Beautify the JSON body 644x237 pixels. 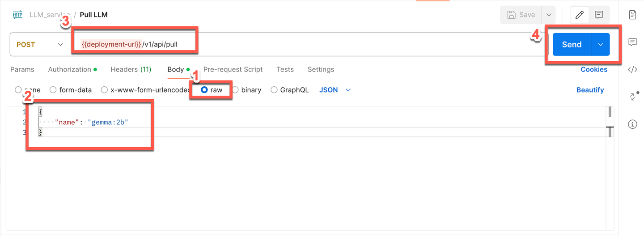pyautogui.click(x=590, y=90)
